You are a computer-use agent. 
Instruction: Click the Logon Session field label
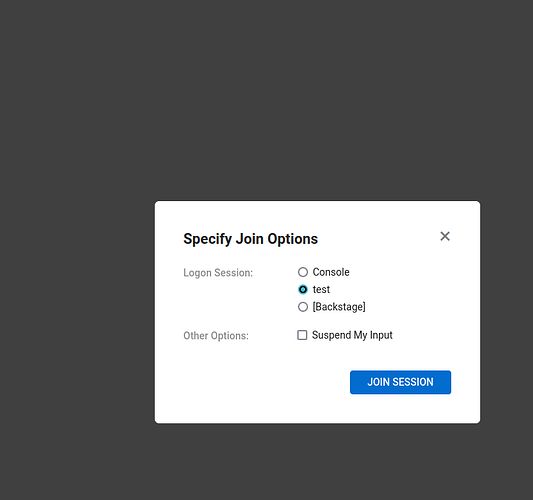218,273
